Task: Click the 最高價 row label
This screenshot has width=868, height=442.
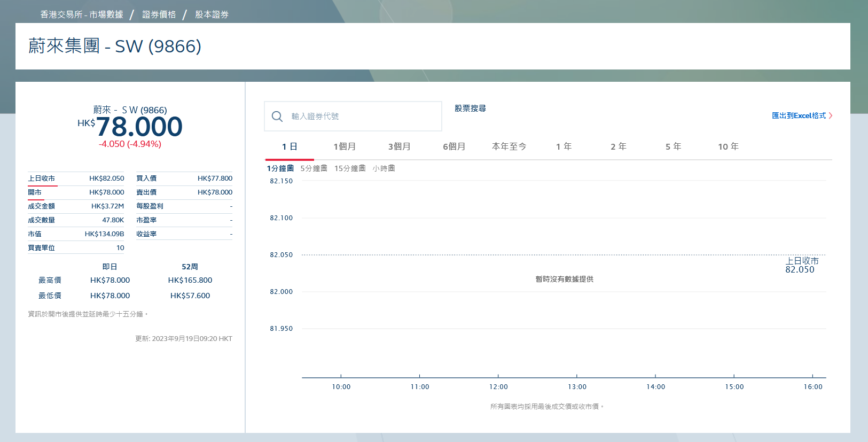Action: pos(50,280)
